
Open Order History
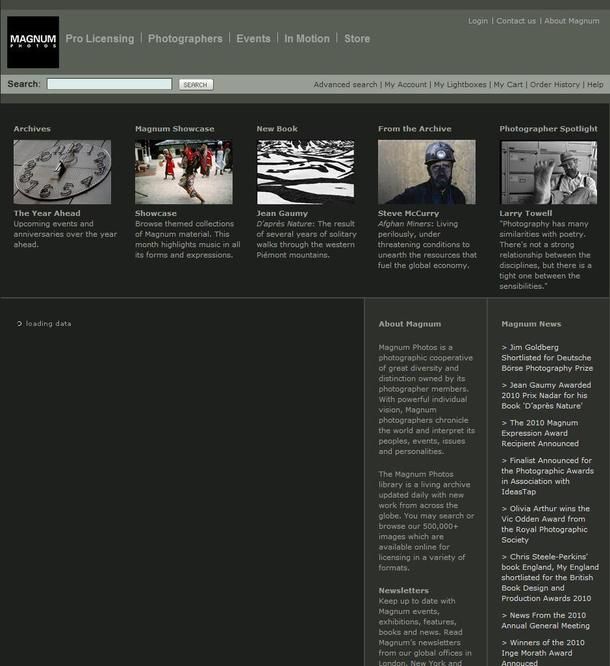point(554,85)
